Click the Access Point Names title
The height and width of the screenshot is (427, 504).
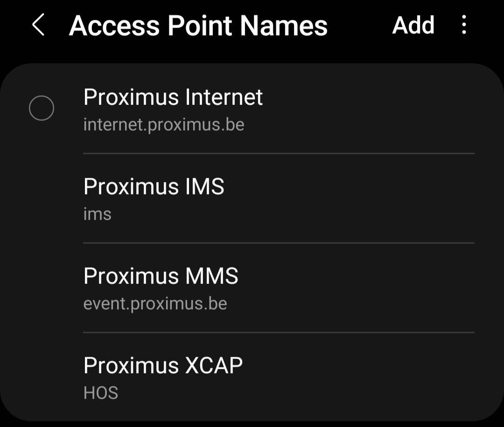coord(198,26)
